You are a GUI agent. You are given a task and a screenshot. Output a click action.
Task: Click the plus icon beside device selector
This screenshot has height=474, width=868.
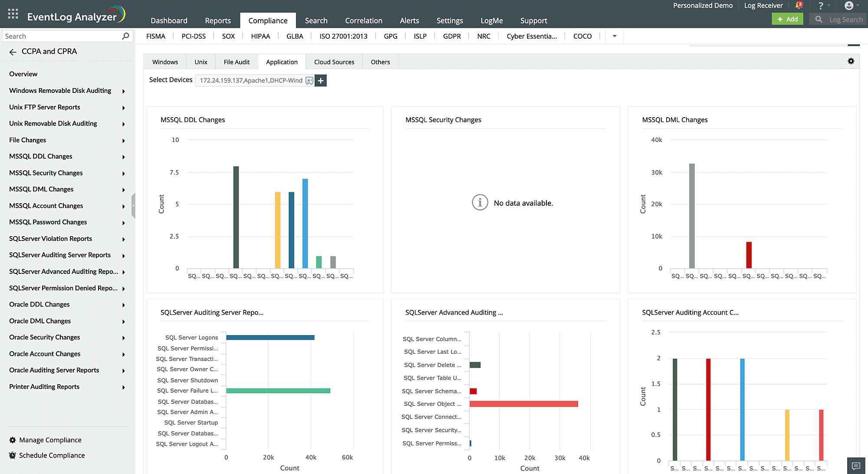321,80
